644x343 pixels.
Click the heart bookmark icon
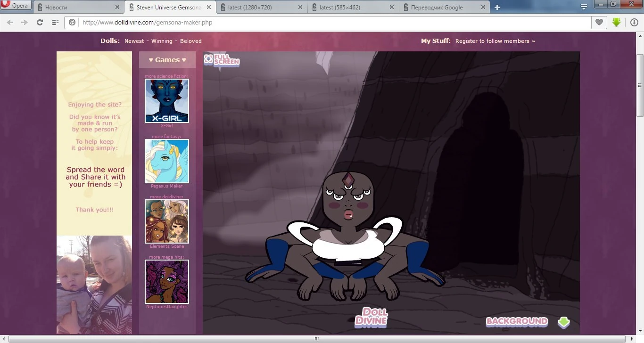click(x=599, y=22)
